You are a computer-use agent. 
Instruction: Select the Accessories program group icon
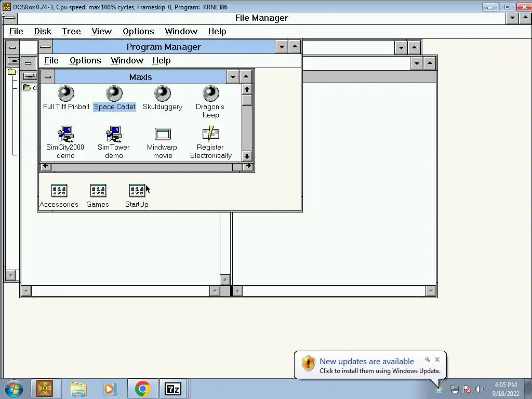[59, 191]
